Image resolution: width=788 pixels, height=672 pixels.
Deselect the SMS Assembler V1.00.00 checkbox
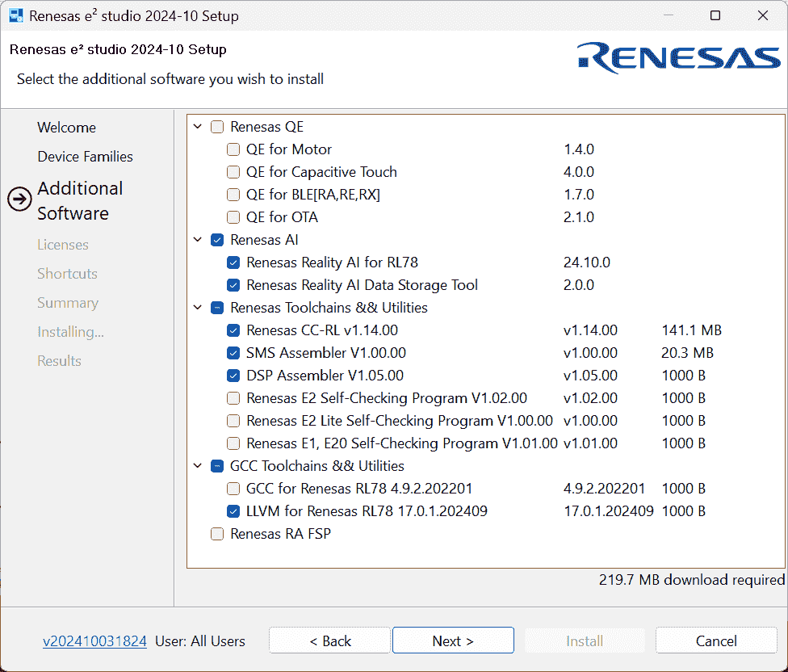233,353
